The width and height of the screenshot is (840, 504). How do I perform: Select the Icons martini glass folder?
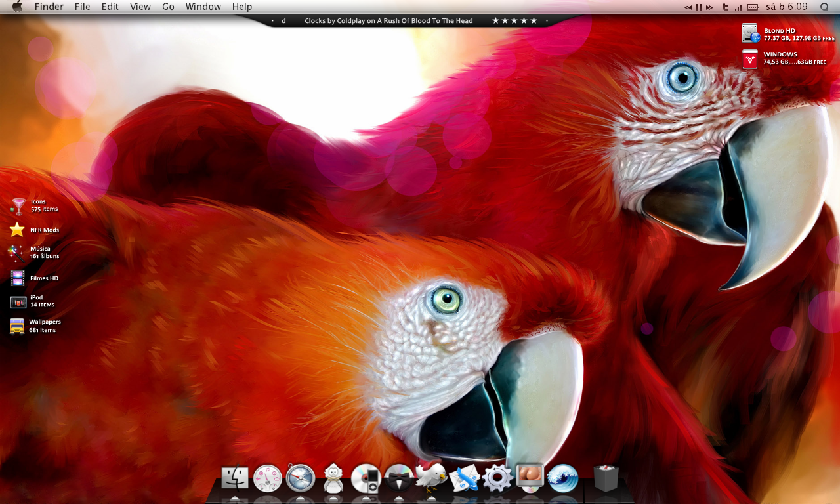pos(18,206)
